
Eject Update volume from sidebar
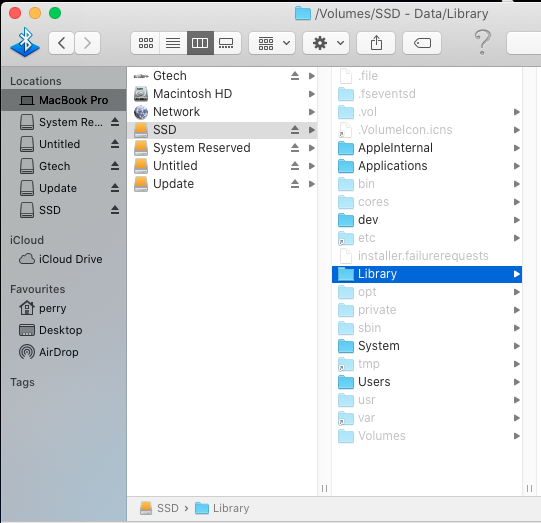tap(115, 188)
